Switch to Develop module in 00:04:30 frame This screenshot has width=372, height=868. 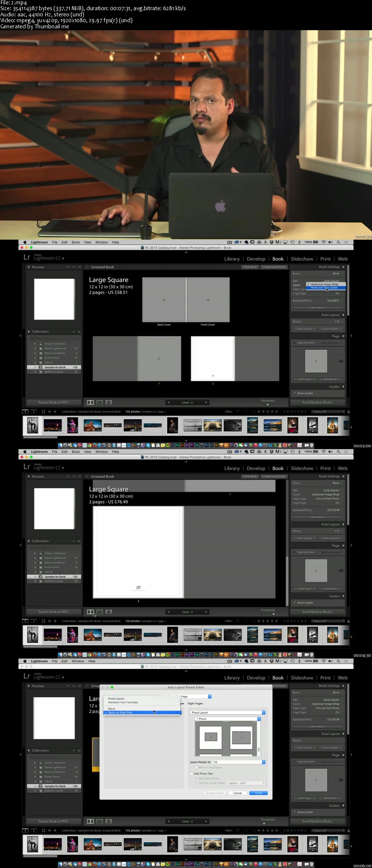point(256,468)
